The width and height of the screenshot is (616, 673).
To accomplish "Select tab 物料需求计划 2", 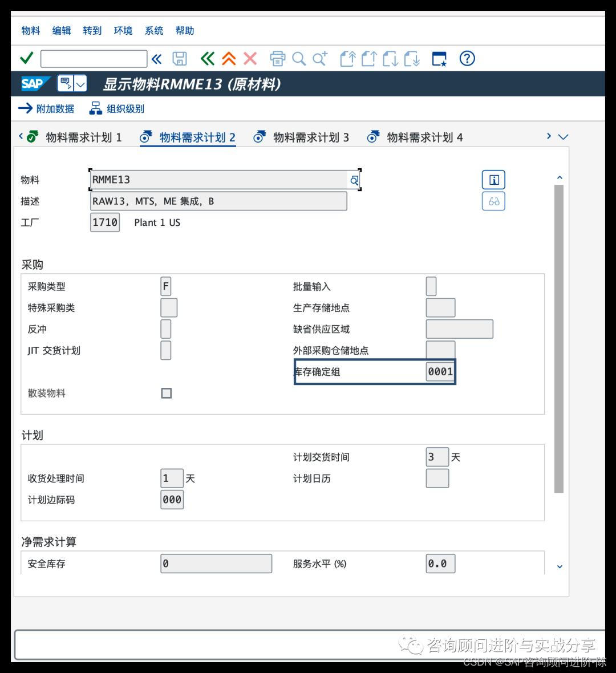I will pyautogui.click(x=188, y=137).
